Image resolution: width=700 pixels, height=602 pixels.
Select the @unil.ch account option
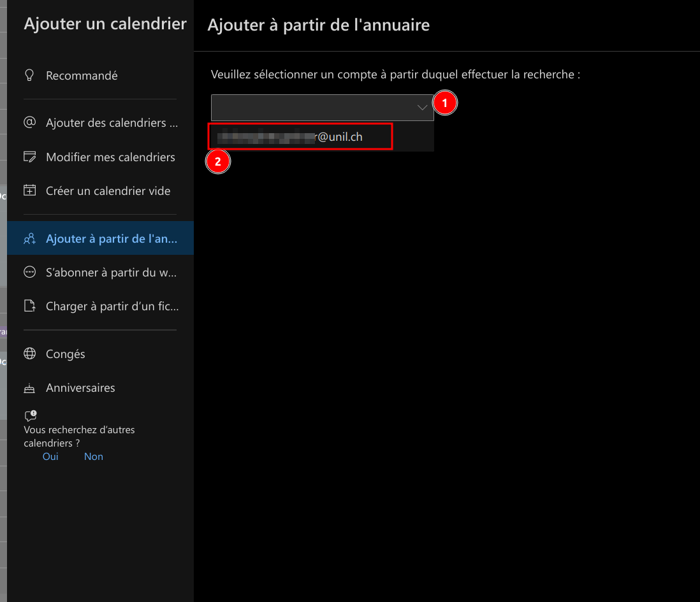pyautogui.click(x=300, y=136)
